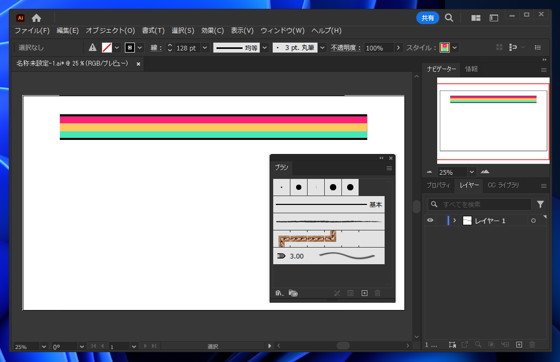Image resolution: width=560 pixels, height=362 pixels.
Task: Click stroke color swatch
Action: click(x=130, y=47)
